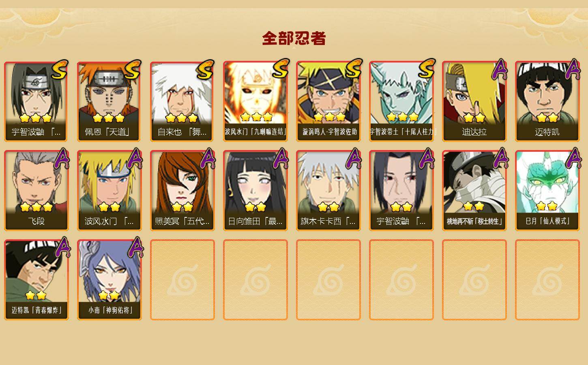The width and height of the screenshot is (588, 365).
Task: Select the 漩涡鸣人·宇智波佐助 card
Action: point(328,101)
